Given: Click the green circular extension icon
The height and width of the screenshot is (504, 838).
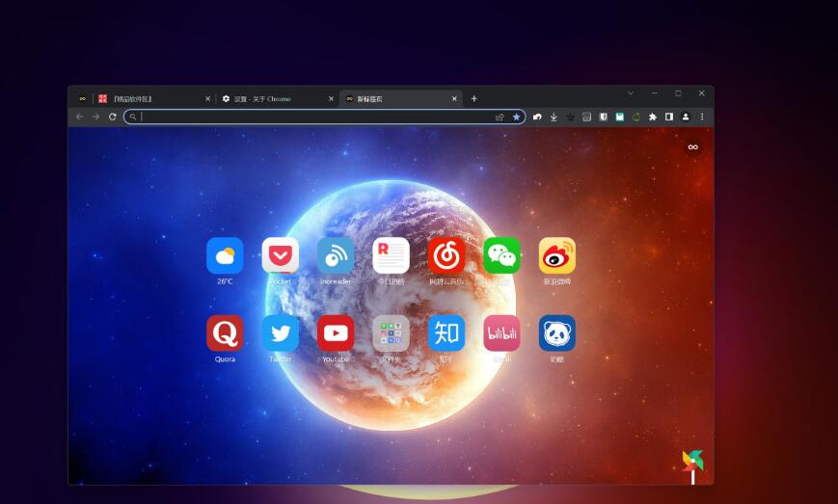Looking at the screenshot, I should coord(636,117).
